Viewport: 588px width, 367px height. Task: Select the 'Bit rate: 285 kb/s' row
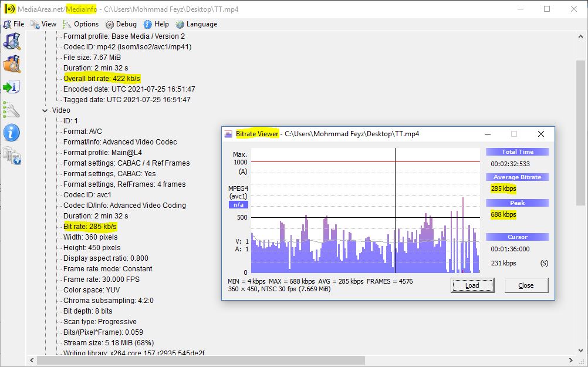click(x=90, y=227)
